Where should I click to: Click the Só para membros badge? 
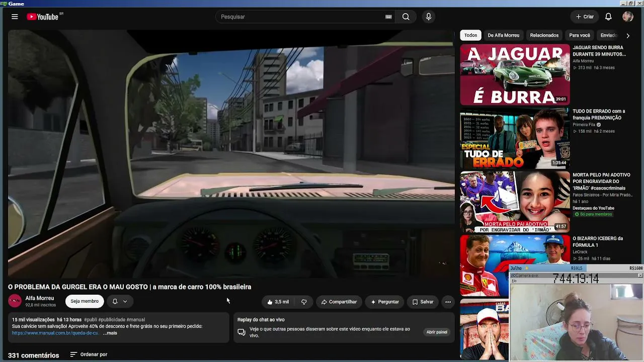[593, 214]
